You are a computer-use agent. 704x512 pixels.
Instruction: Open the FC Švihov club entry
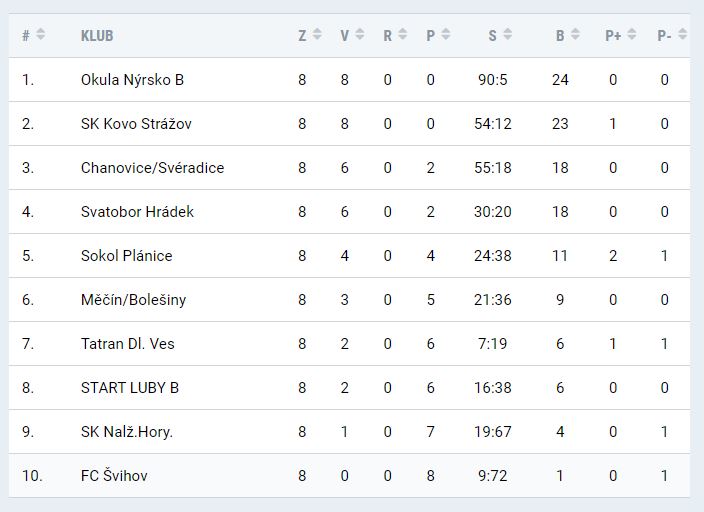114,476
